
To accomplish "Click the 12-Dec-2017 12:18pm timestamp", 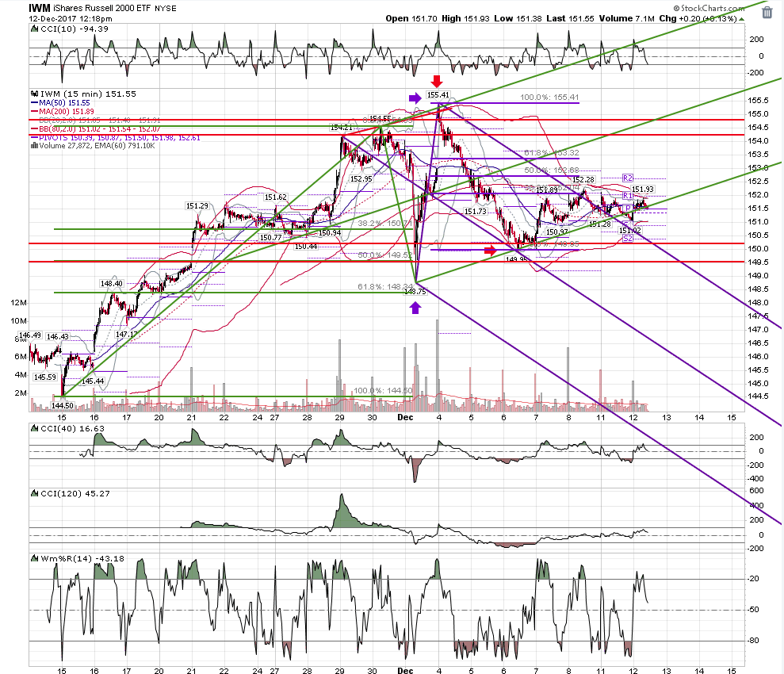I will click(x=71, y=19).
